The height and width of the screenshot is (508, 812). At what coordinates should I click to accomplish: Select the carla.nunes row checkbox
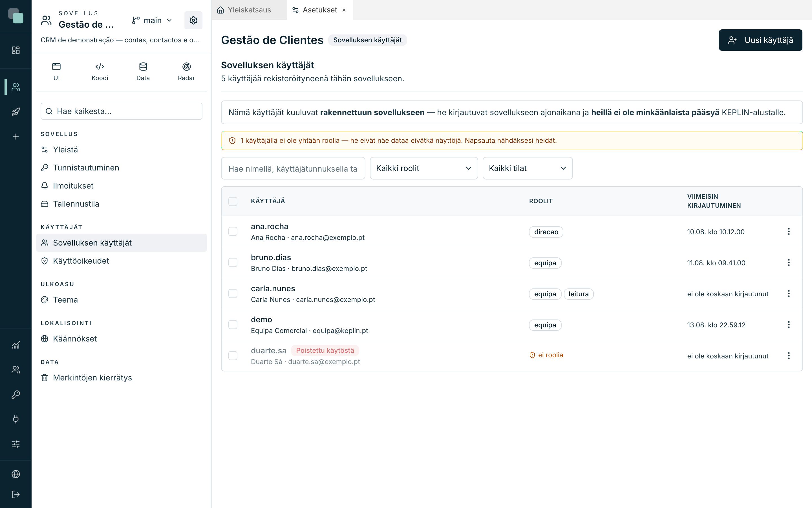tap(233, 294)
